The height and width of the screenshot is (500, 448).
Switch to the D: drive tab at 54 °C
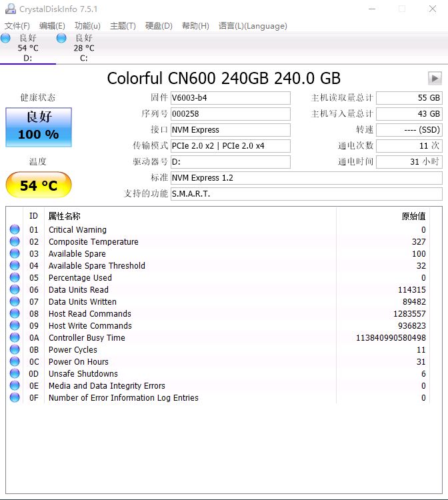[28, 48]
